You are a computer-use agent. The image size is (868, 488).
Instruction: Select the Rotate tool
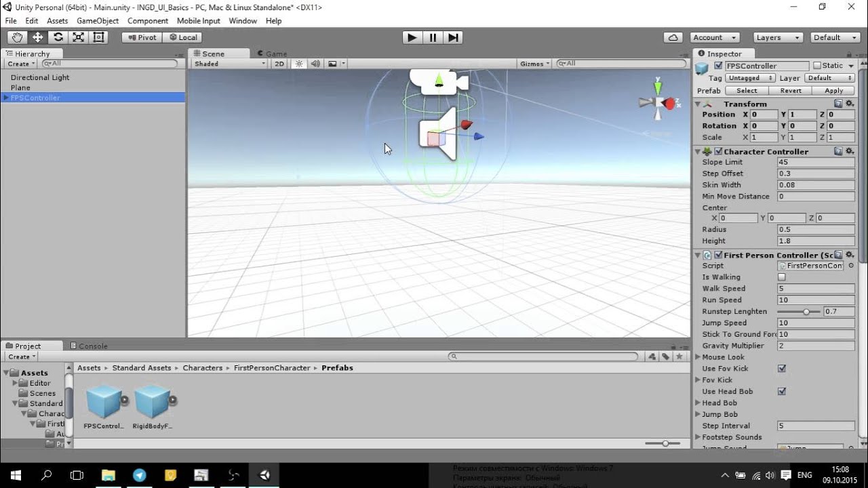click(58, 37)
